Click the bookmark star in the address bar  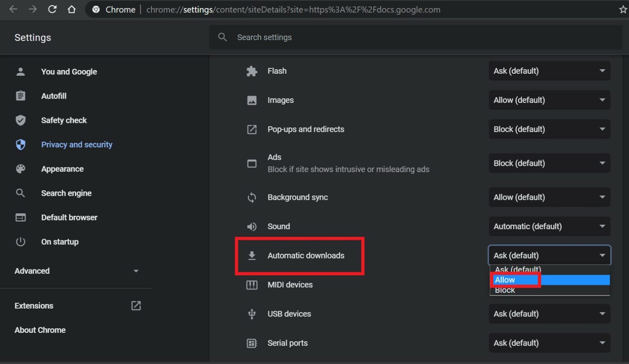(x=622, y=9)
